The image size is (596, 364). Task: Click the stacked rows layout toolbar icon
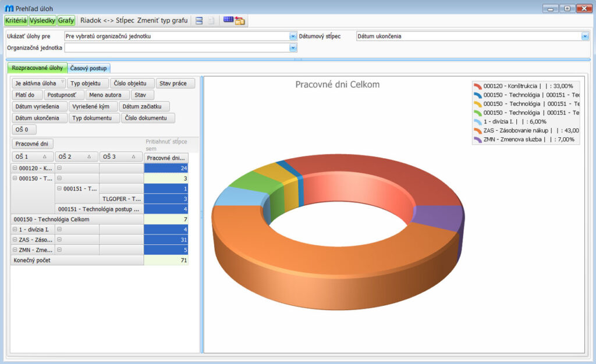[199, 20]
